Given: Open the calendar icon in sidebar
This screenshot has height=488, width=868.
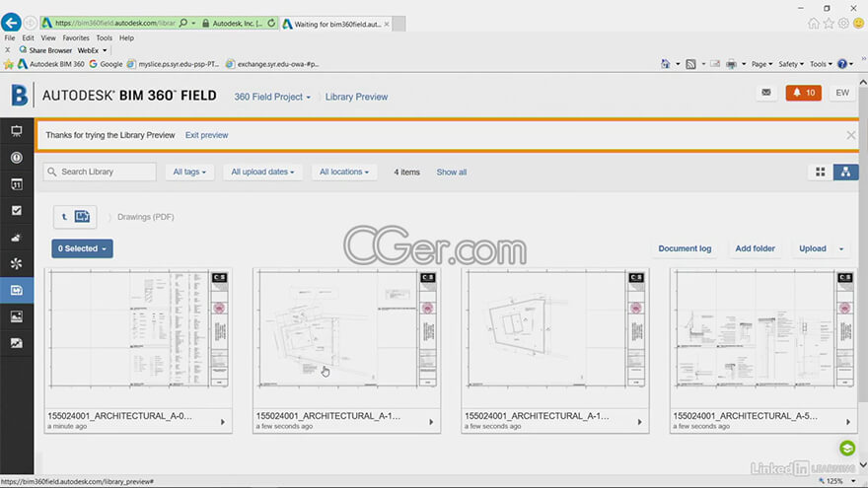Looking at the screenshot, I should click(x=17, y=184).
